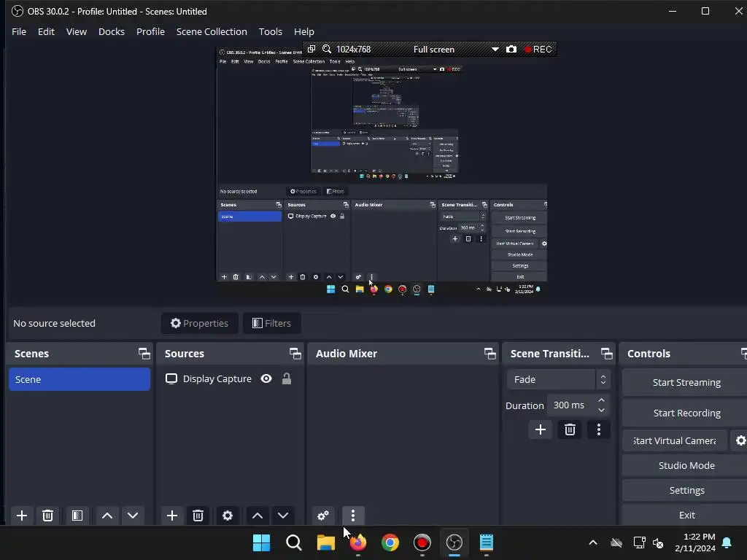Toggle lock on Display Capture source
Screen dimensions: 747x560
click(286, 378)
